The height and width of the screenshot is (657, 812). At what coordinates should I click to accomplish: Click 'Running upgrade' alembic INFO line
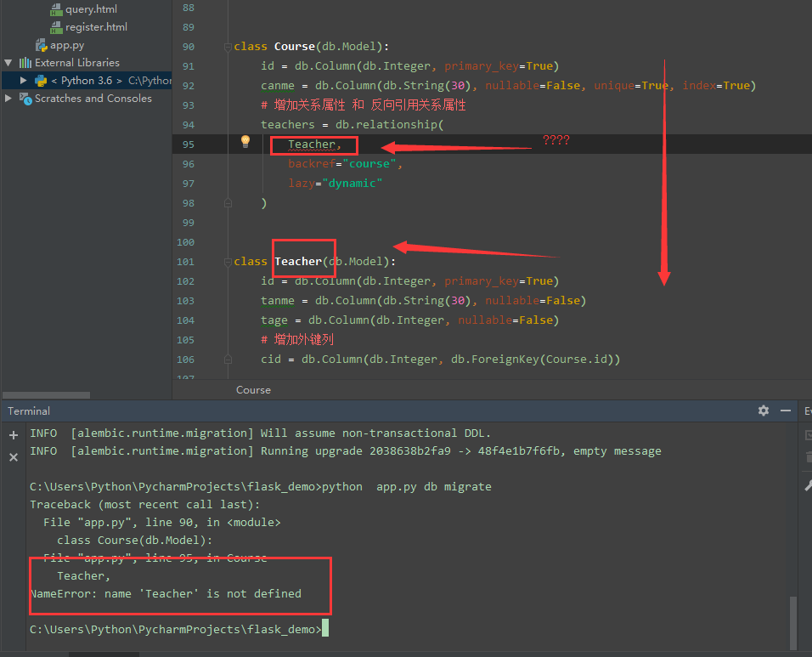pos(346,451)
